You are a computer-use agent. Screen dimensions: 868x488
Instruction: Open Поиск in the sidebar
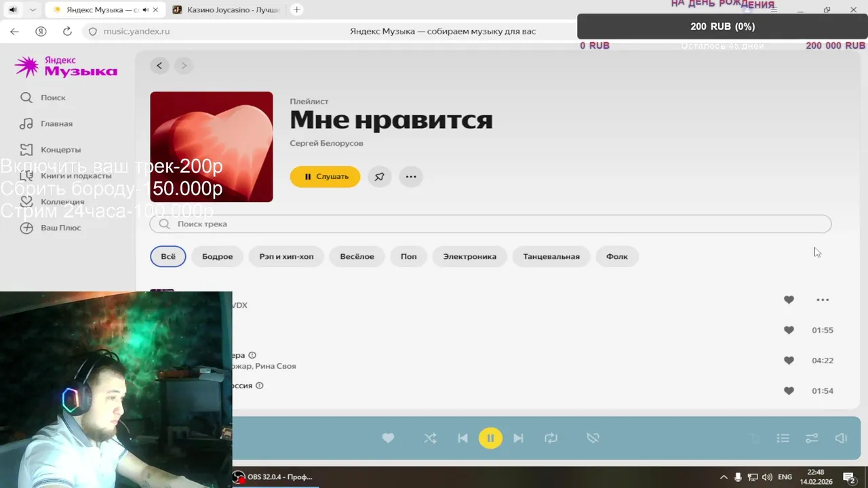pos(43,98)
